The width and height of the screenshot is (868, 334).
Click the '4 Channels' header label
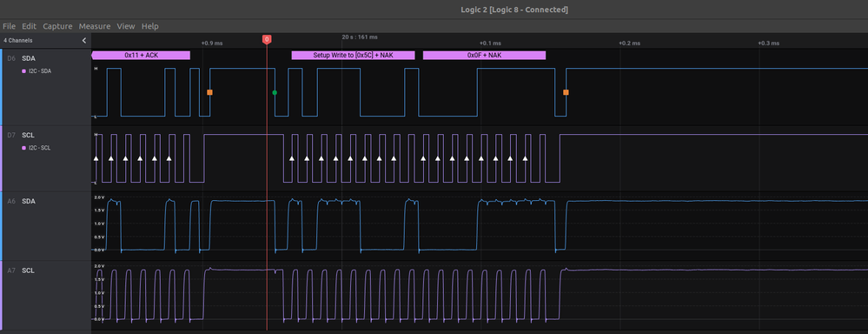(x=17, y=40)
